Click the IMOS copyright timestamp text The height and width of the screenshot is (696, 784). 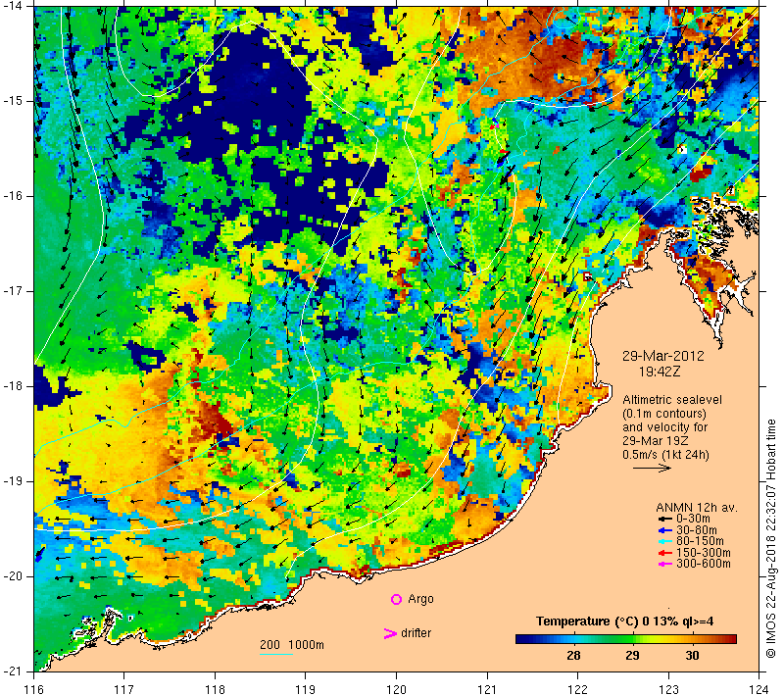tap(770, 538)
